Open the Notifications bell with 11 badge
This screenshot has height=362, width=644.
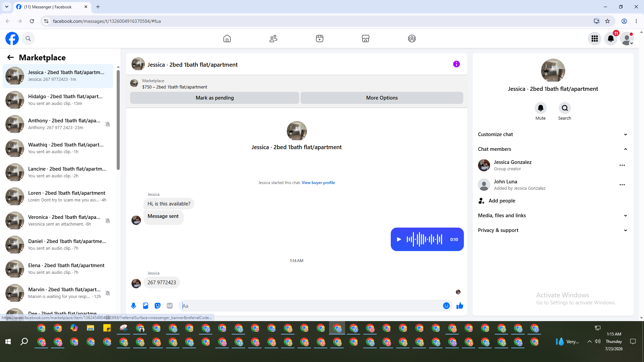(x=611, y=39)
